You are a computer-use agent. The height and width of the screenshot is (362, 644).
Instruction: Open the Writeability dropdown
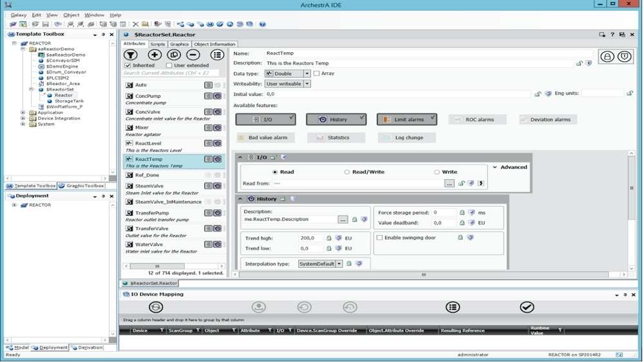click(x=307, y=83)
